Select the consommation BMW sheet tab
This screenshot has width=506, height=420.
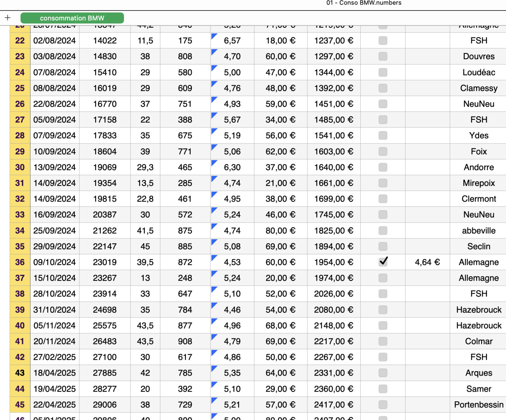point(72,18)
